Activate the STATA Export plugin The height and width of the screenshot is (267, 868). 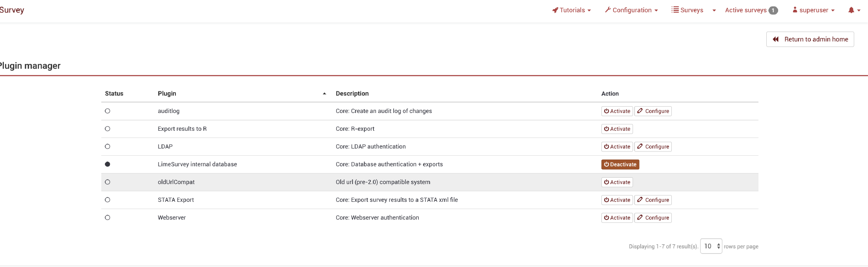pos(617,200)
